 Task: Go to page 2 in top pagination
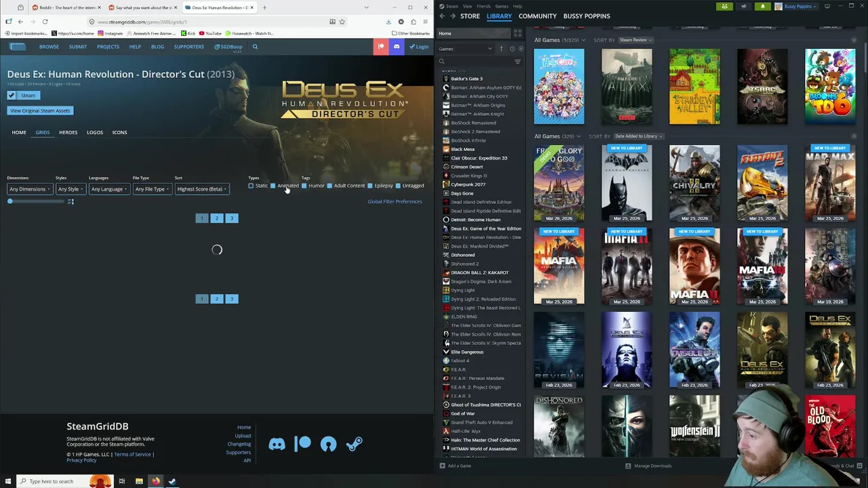tap(217, 218)
